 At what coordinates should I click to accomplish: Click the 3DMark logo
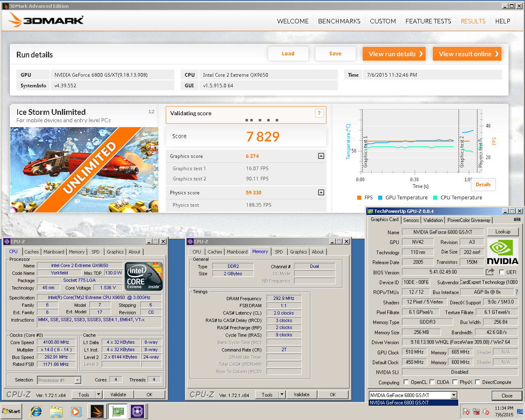(x=46, y=20)
